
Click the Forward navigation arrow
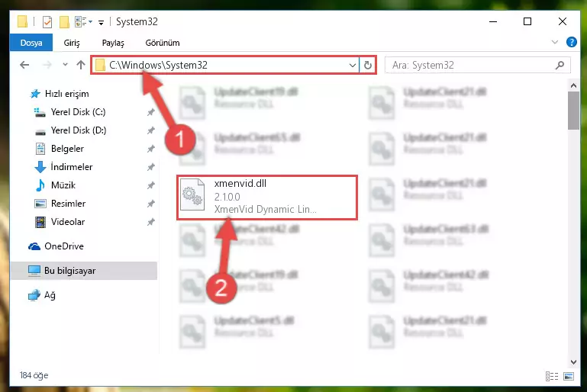47,65
